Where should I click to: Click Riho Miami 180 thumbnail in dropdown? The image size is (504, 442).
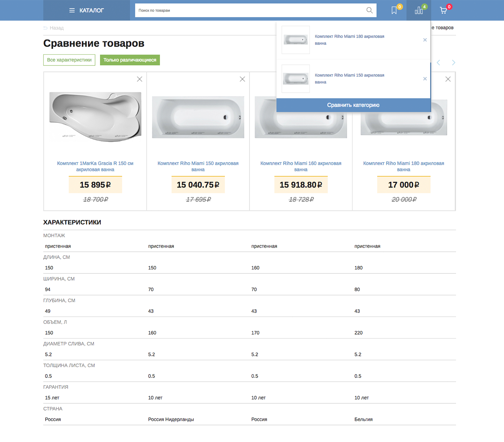[296, 40]
